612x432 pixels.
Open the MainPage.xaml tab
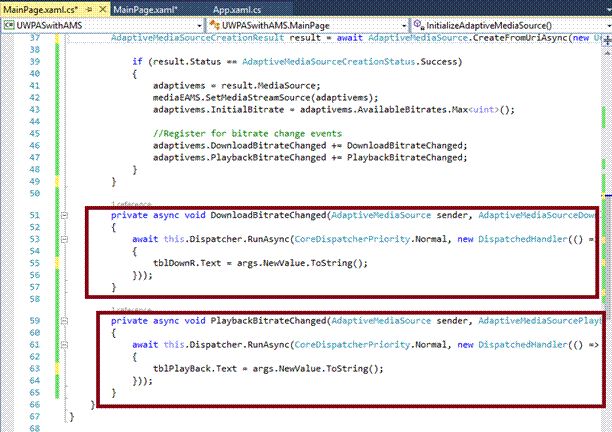click(x=145, y=10)
